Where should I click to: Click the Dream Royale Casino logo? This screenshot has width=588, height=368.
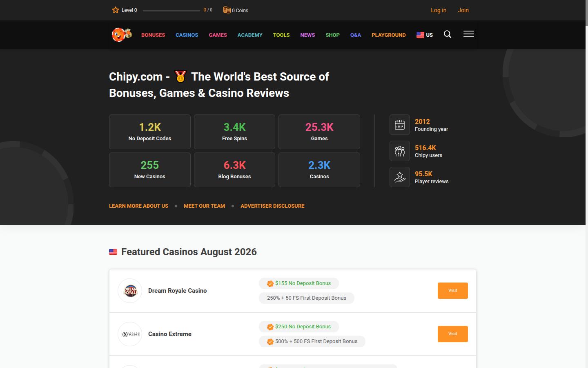click(130, 291)
